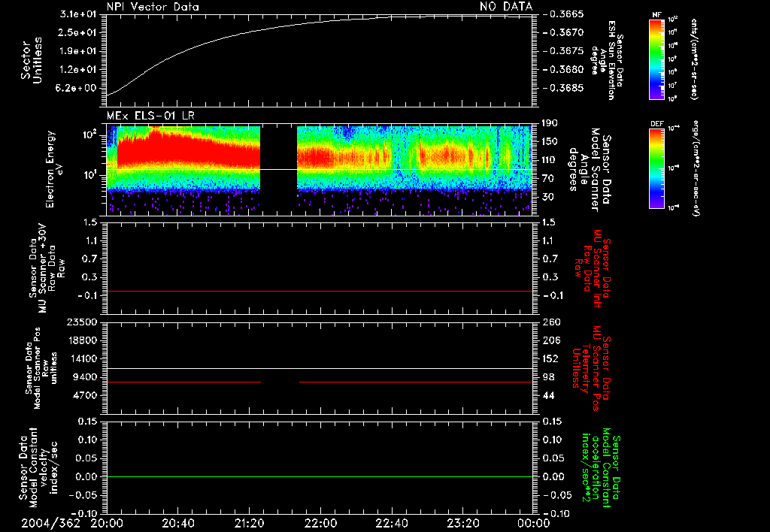Click the '260' telemetry tick value

pyautogui.click(x=550, y=322)
